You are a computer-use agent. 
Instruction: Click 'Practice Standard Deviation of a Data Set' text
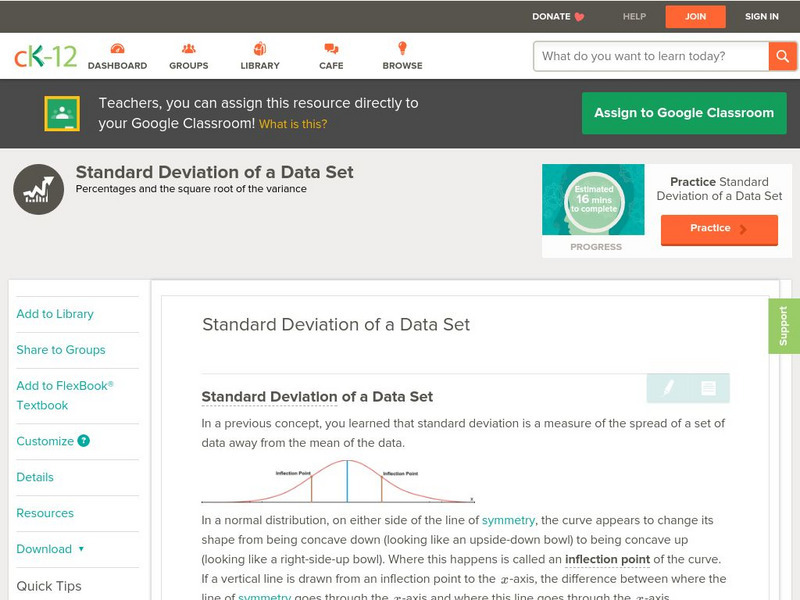pos(719,189)
